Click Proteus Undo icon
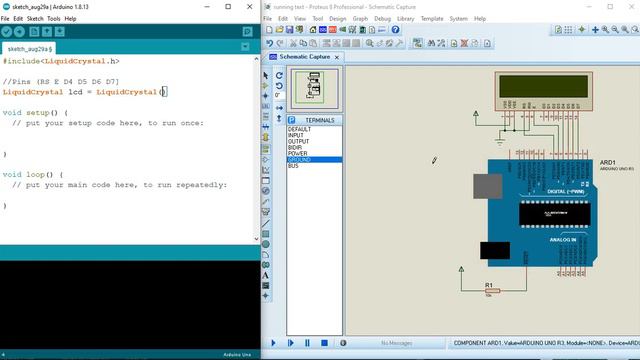 point(269,43)
